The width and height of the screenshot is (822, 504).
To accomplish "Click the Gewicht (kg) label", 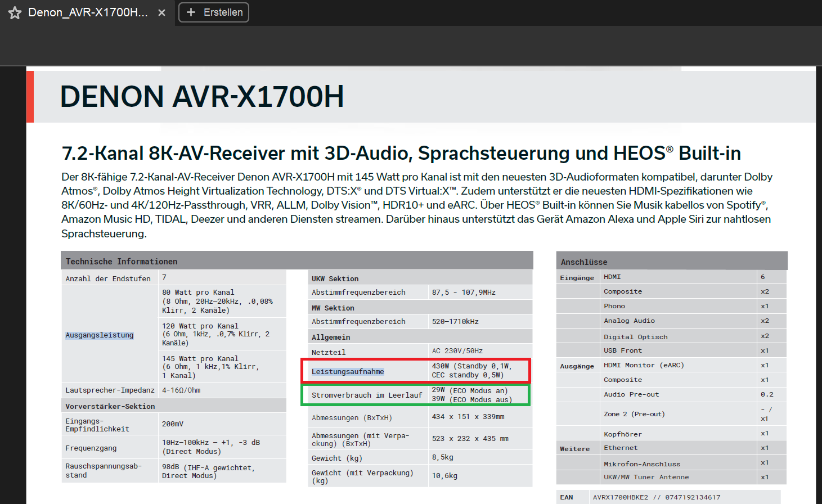I will click(x=337, y=458).
